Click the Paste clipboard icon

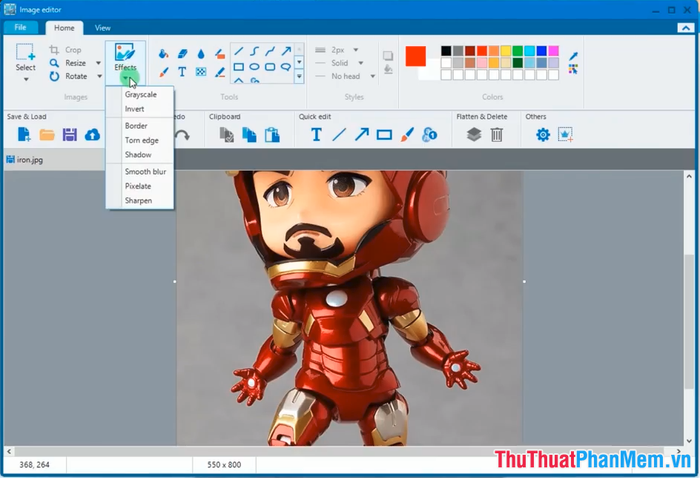click(272, 134)
